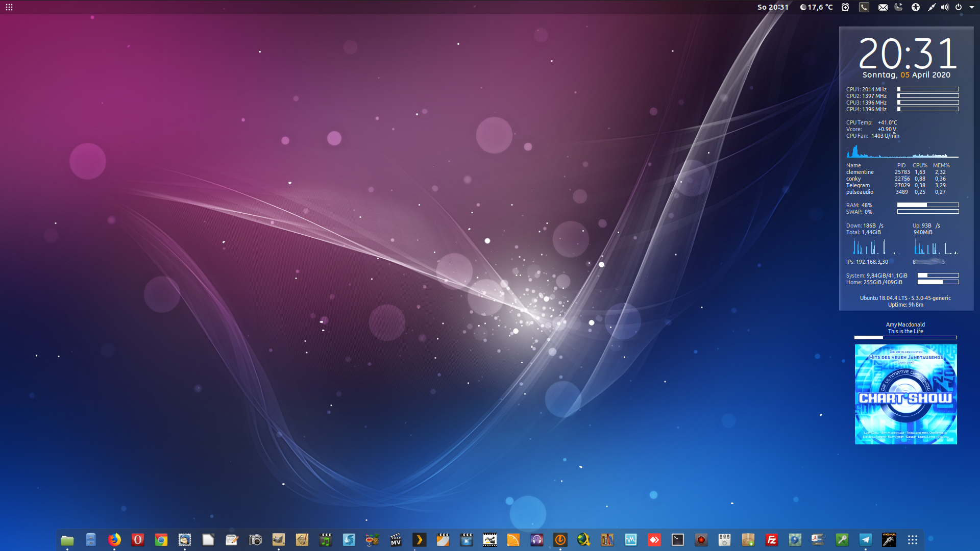Image resolution: width=980 pixels, height=551 pixels.
Task: Open the Calibre bookshelf icon
Action: pyautogui.click(x=607, y=540)
